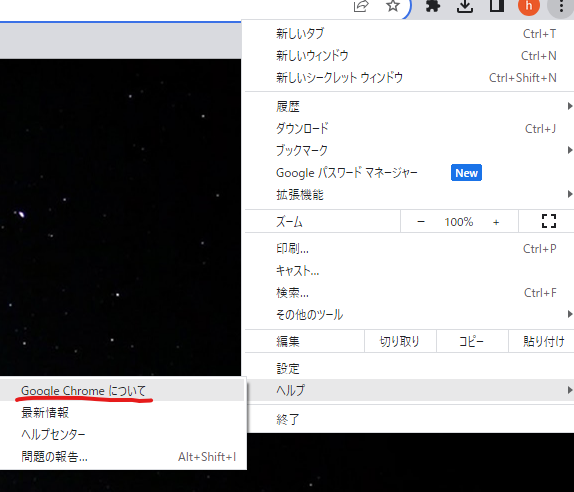Choose キャスト... from the menu

409,271
